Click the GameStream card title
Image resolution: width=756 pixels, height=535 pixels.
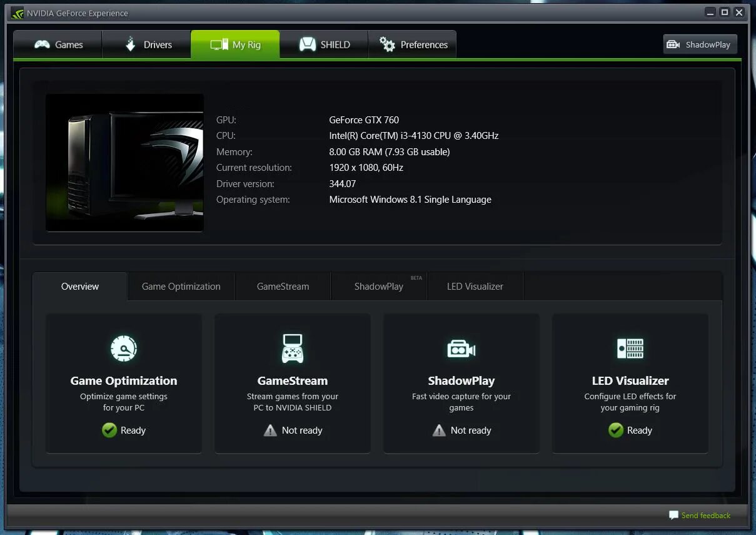point(293,380)
